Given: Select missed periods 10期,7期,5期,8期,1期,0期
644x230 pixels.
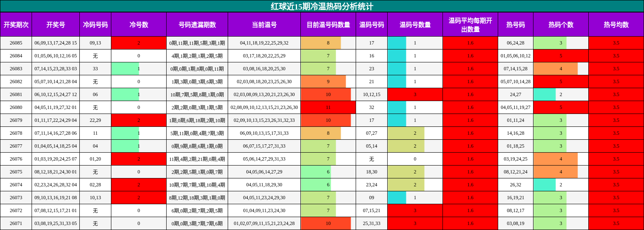Looking at the screenshot, I should pyautogui.click(x=197, y=94).
